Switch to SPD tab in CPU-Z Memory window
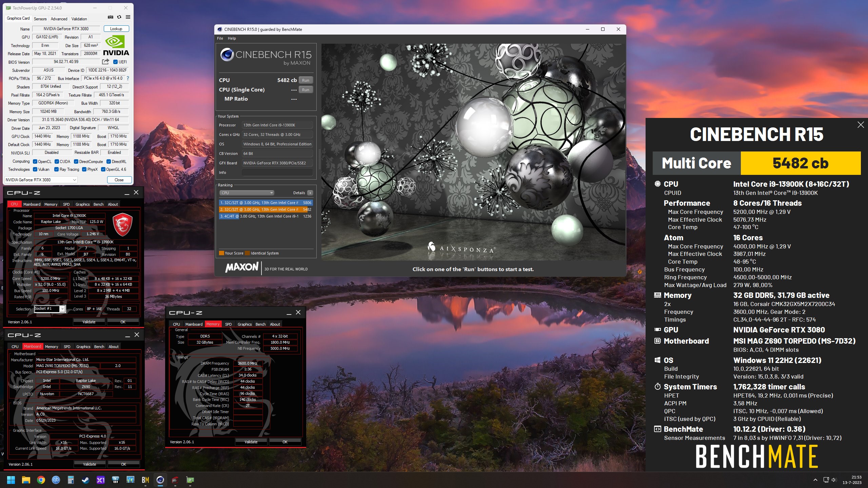868x488 pixels. click(x=229, y=324)
